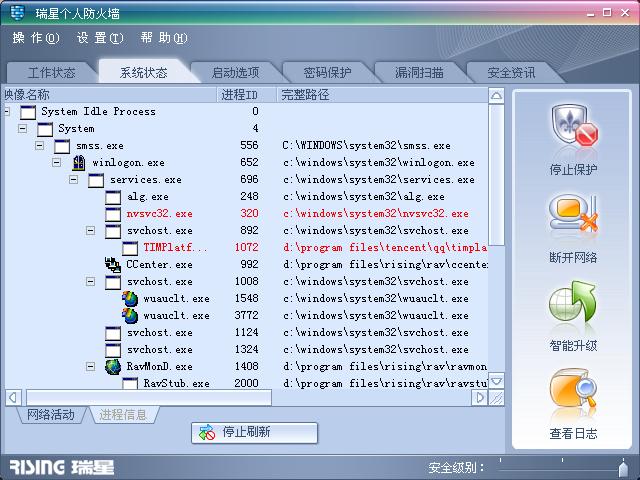Click the 停止保护 label

[x=573, y=169]
